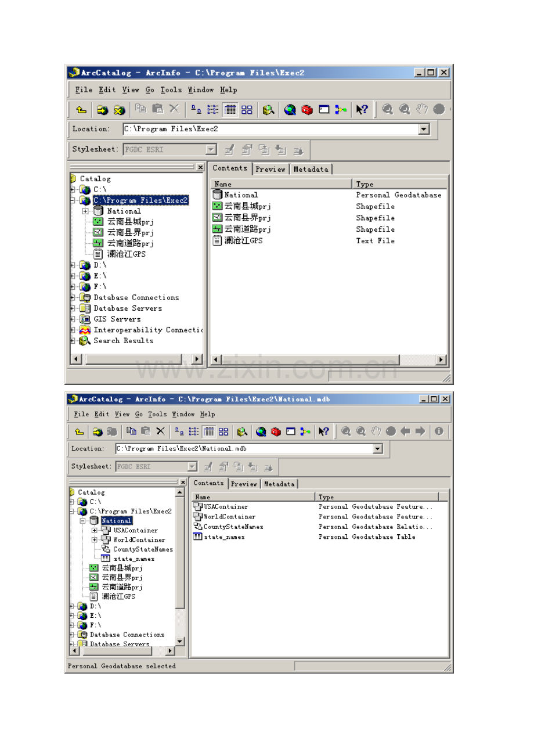
Task: Switch National.mdb window to Large Icons view
Action: (x=179, y=431)
